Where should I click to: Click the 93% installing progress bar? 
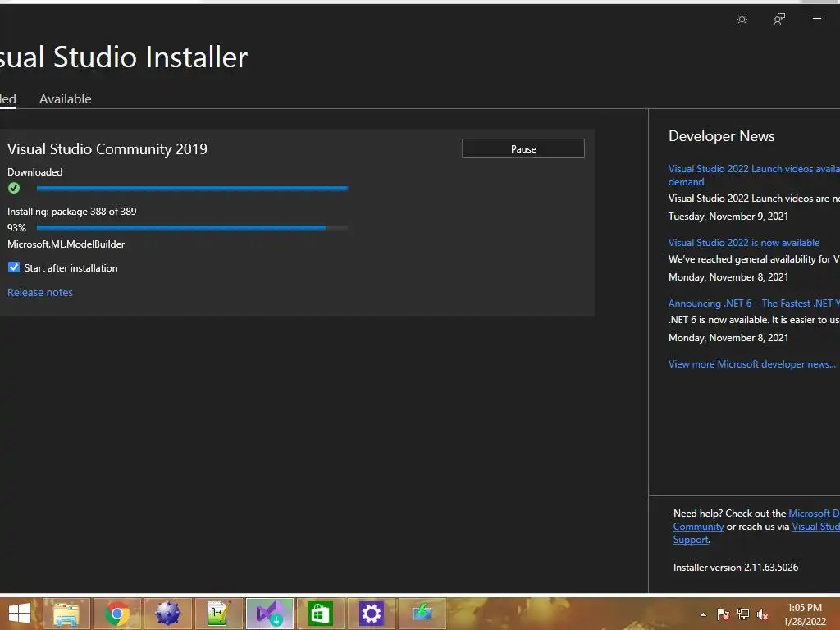192,228
